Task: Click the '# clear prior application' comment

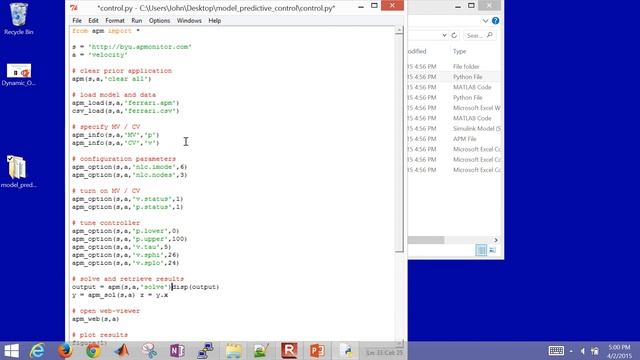Action: pos(122,71)
